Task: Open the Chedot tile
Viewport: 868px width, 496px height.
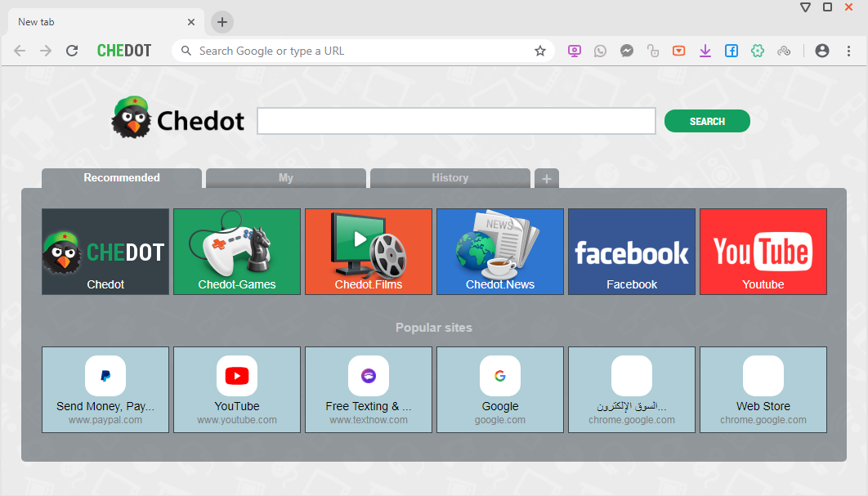Action: [x=105, y=252]
